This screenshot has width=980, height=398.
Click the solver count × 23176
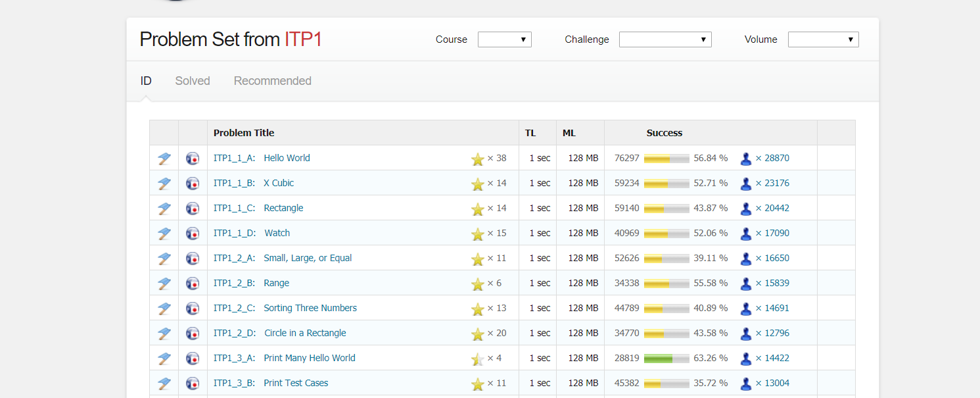click(772, 183)
